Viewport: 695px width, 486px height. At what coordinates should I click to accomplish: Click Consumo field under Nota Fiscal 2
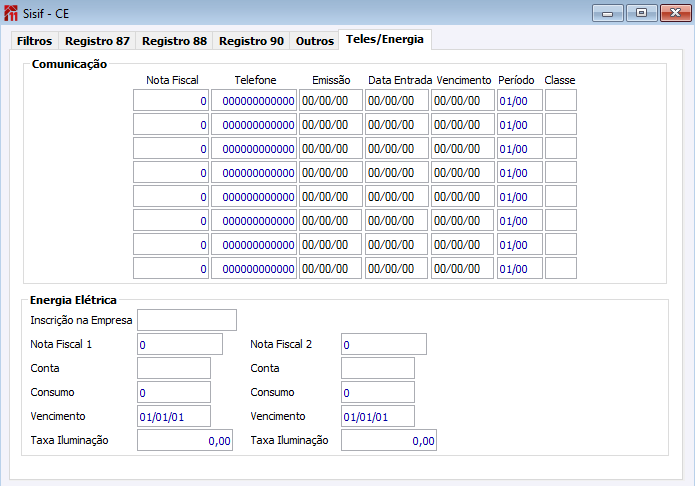click(378, 392)
